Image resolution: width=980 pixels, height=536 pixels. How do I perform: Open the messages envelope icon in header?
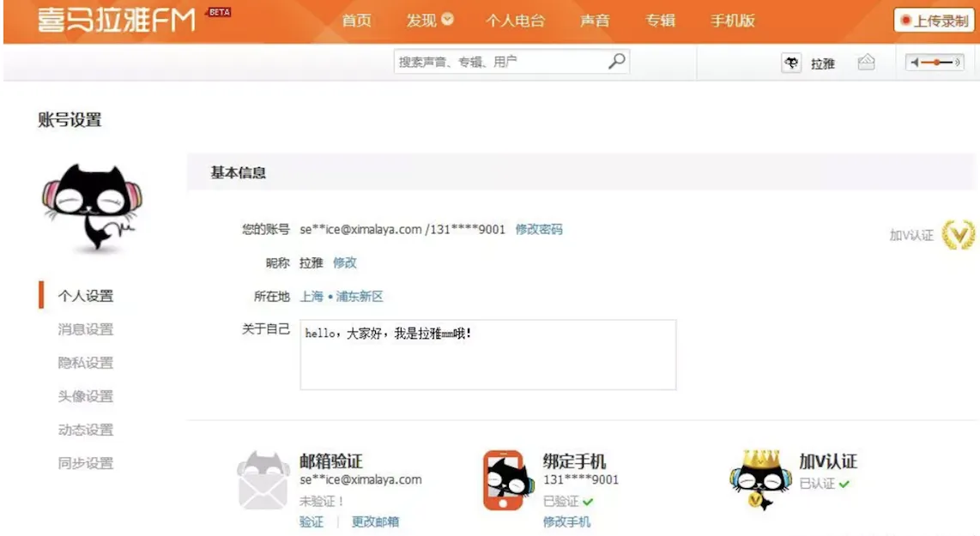866,62
